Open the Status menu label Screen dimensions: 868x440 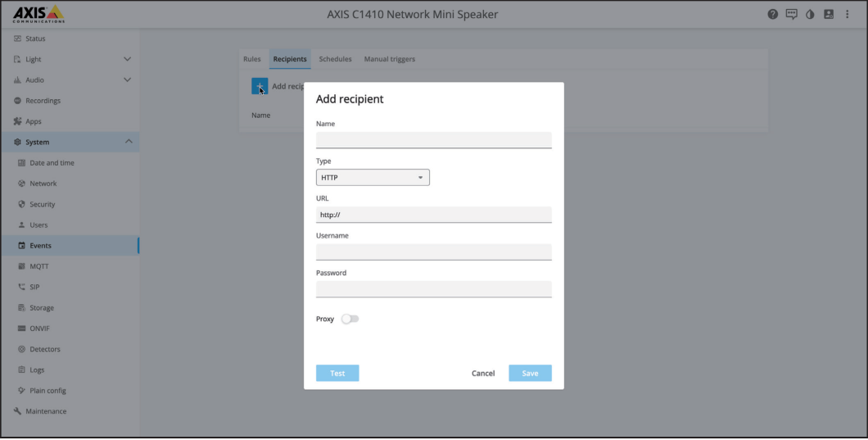click(x=35, y=39)
